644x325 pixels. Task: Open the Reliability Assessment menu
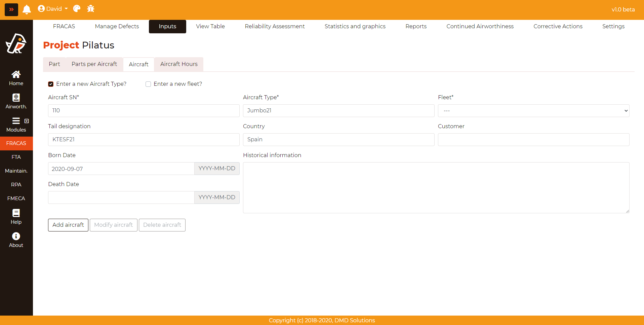pyautogui.click(x=275, y=26)
